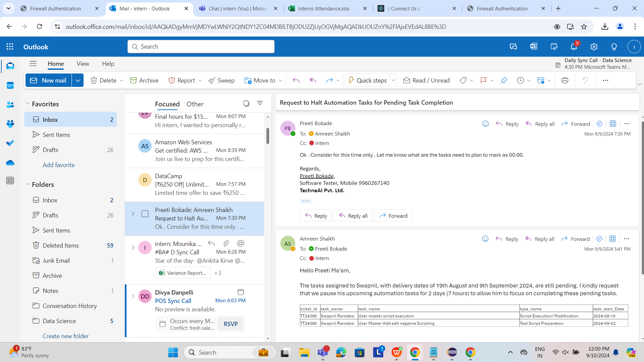This screenshot has height=362, width=644.
Task: Open the Data Science folder
Action: tap(70, 321)
